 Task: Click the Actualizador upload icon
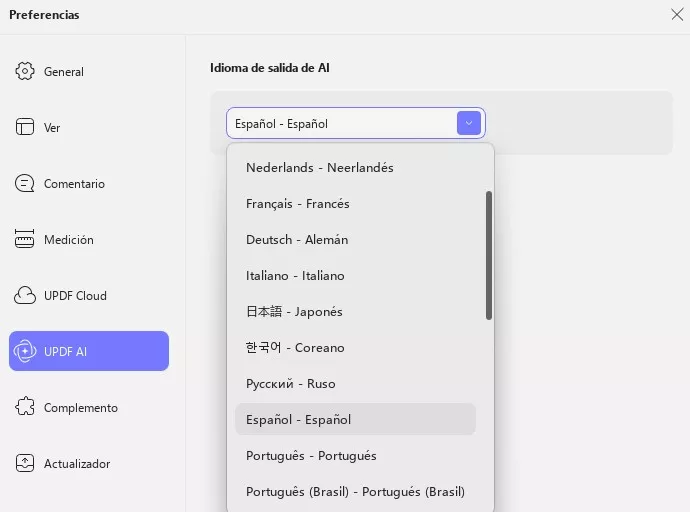click(25, 463)
